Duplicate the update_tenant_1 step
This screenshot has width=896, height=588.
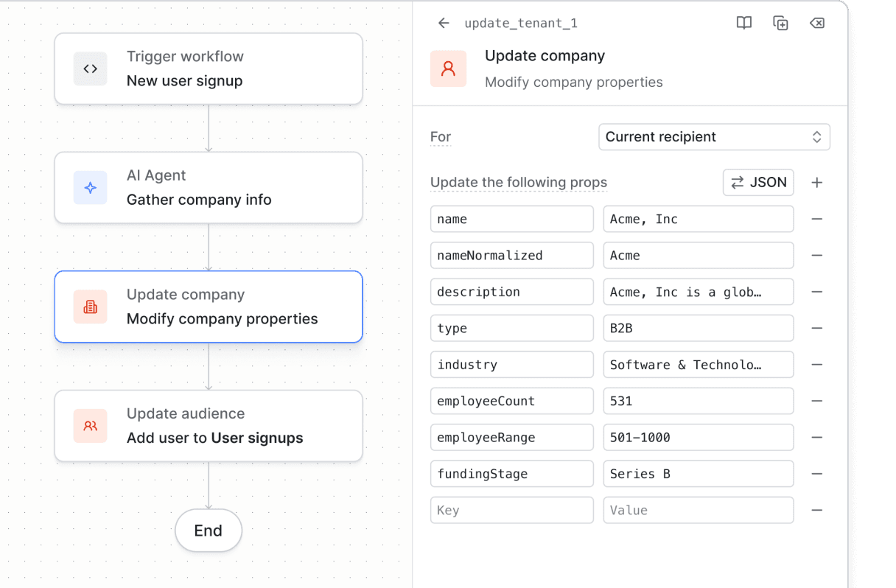780,23
